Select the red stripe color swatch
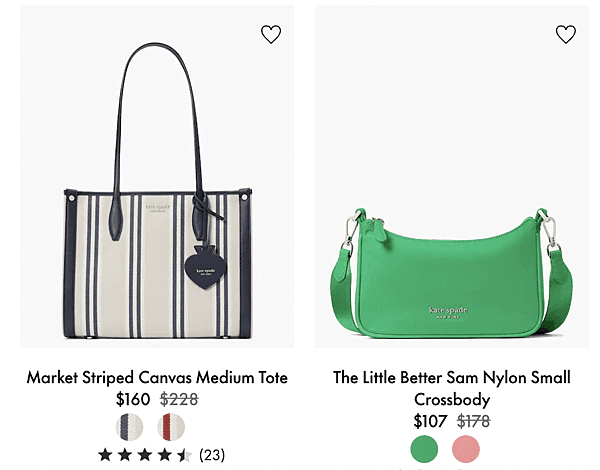This screenshot has height=470, width=600. coord(171,427)
